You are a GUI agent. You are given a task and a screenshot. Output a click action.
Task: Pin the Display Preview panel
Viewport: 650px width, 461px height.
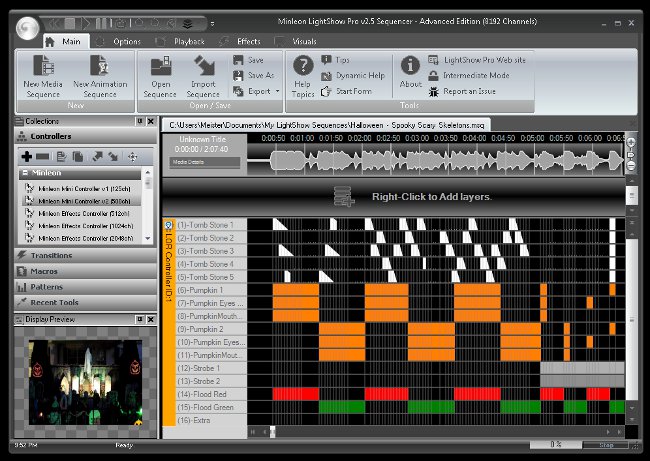pyautogui.click(x=140, y=319)
